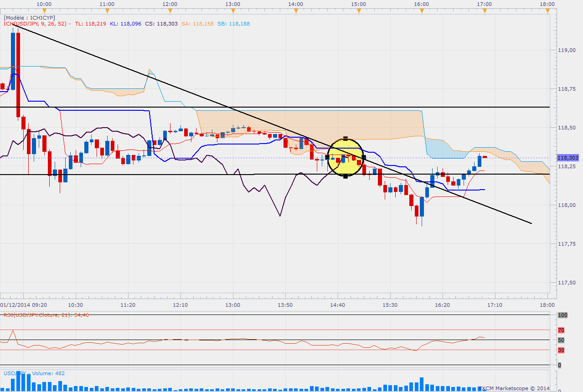
Task: Select the red RSI 70 level label
Action: pyautogui.click(x=561, y=330)
